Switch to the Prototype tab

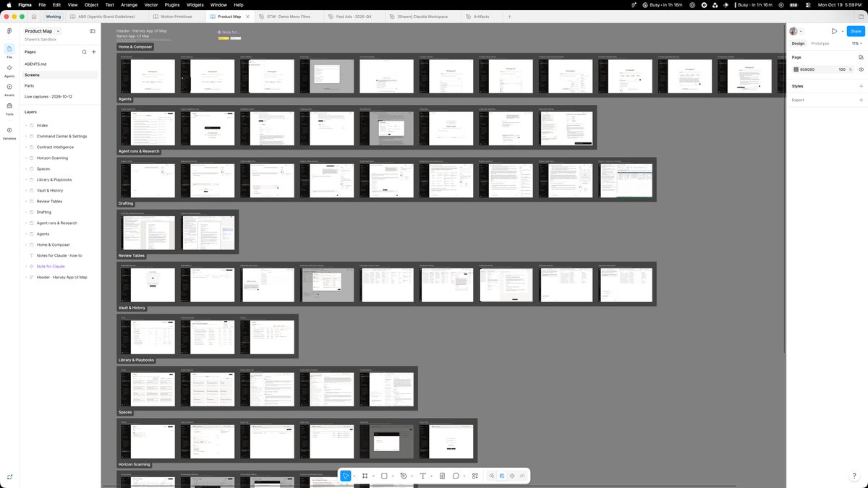pyautogui.click(x=820, y=43)
